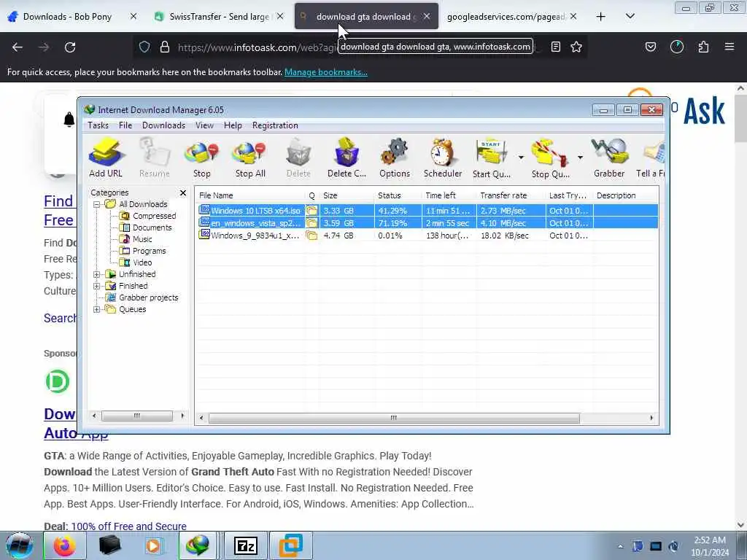Image resolution: width=747 pixels, height=560 pixels.
Task: Click the Categories panel horizontal scrollbar
Action: (x=136, y=416)
